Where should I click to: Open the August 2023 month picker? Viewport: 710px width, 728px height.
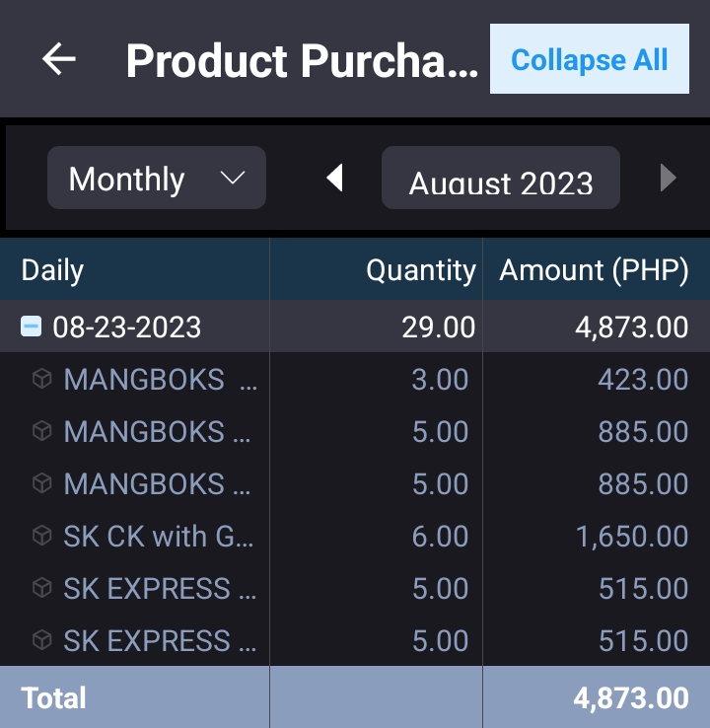click(x=501, y=179)
